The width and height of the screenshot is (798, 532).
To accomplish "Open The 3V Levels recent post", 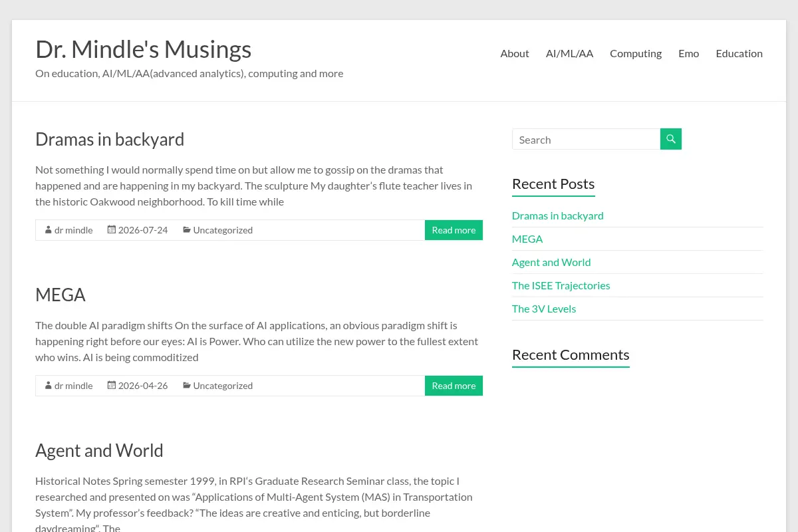I will pos(544,309).
